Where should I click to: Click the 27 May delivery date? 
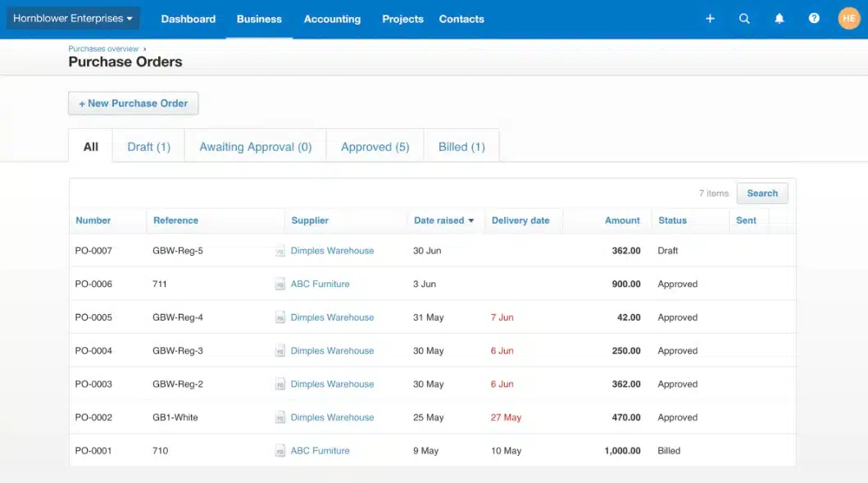(x=506, y=417)
